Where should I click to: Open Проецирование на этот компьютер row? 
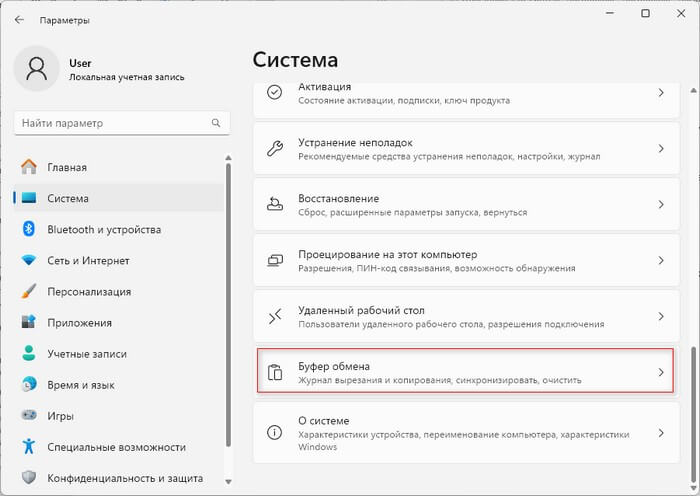pos(466,260)
